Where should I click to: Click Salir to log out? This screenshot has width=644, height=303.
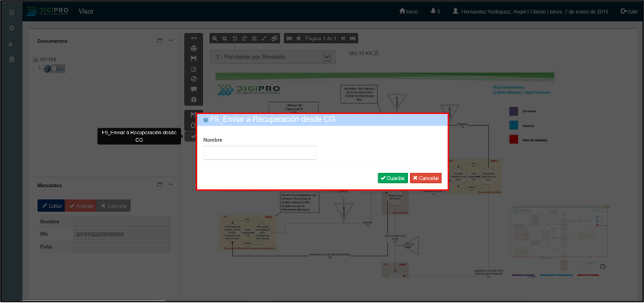[x=628, y=12]
